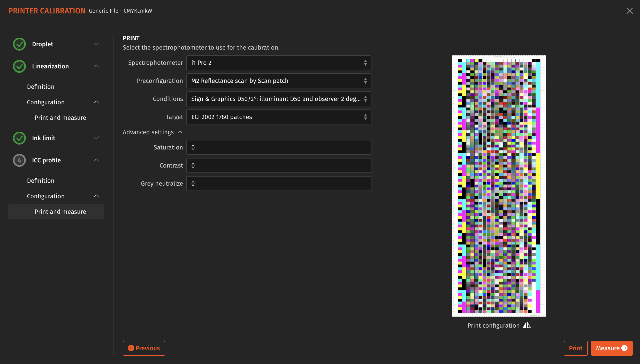Click the Measure button
The image size is (640, 364).
(x=612, y=348)
